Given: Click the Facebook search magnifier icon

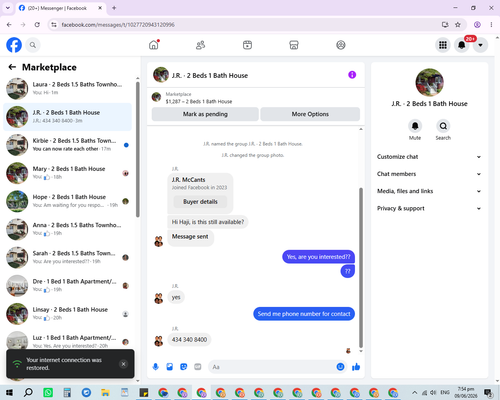Looking at the screenshot, I should [x=33, y=45].
